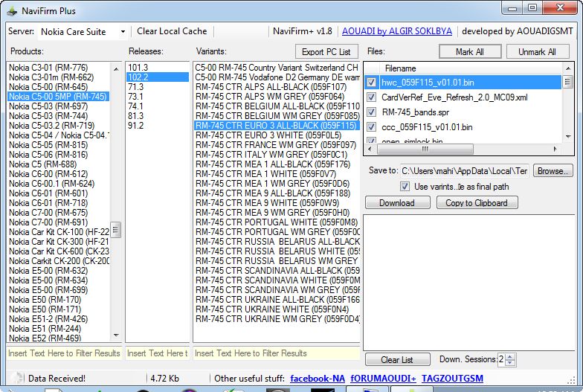
Task: Uncheck the CardVerRef_Eve_Refresh_2.0_MC09.xml checkbox
Action: tap(372, 97)
